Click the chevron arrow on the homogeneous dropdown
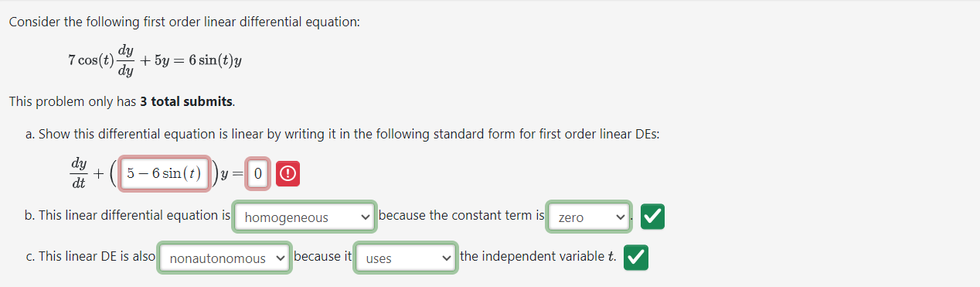 [x=365, y=217]
